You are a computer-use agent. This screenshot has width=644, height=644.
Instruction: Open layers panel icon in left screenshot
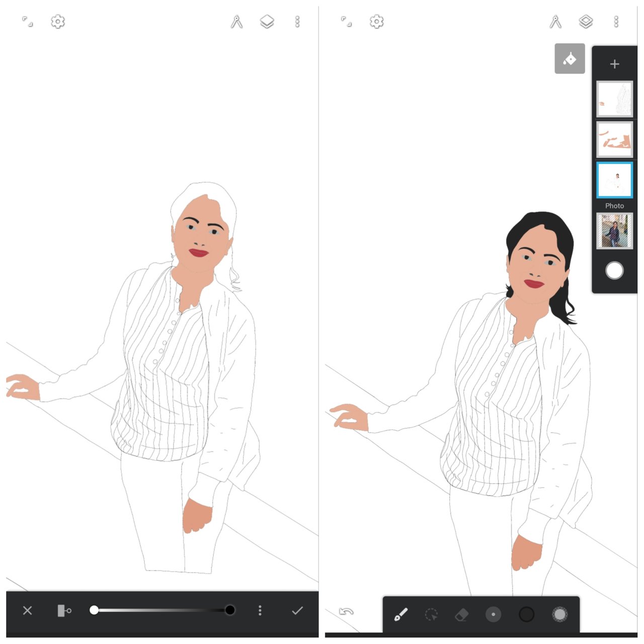pos(267,22)
